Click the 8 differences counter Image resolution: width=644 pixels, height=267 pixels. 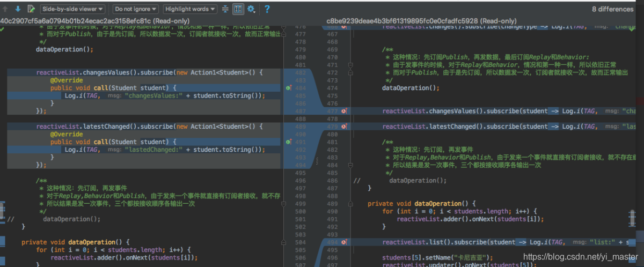coord(612,9)
